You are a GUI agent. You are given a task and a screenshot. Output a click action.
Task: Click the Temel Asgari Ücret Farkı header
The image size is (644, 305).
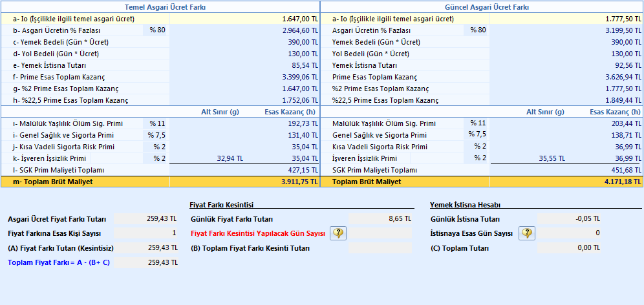coord(160,7)
